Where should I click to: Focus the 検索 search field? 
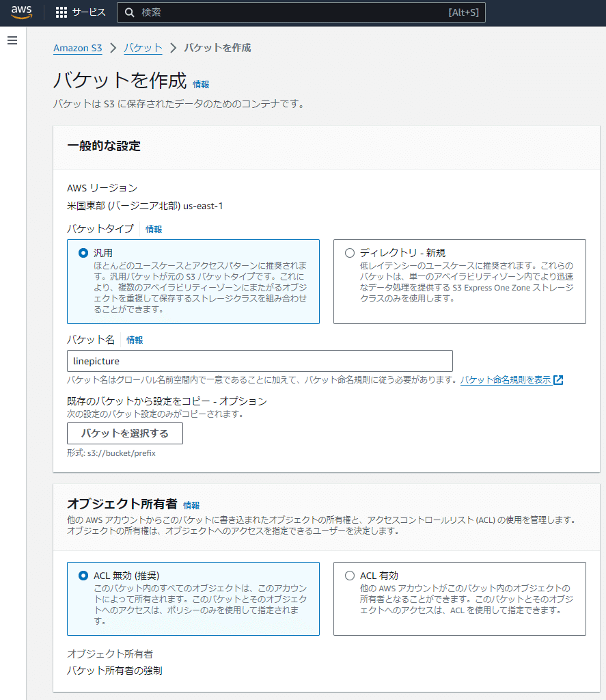coord(301,12)
